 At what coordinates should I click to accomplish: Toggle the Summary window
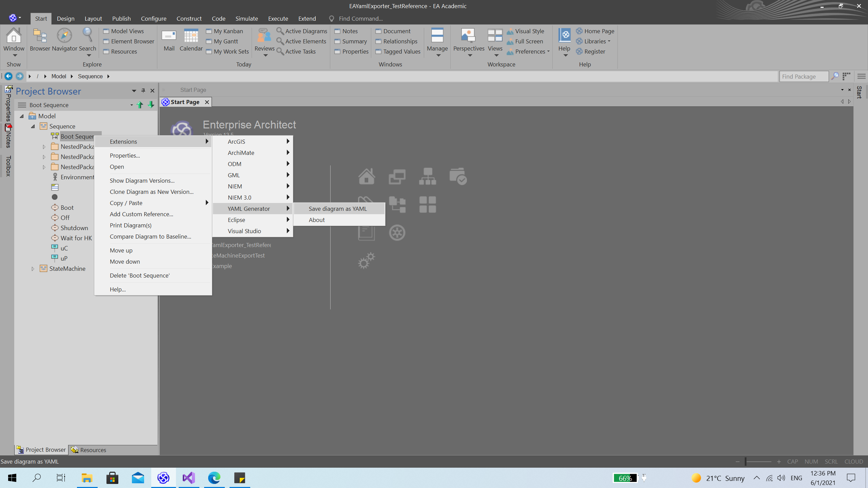pyautogui.click(x=351, y=41)
